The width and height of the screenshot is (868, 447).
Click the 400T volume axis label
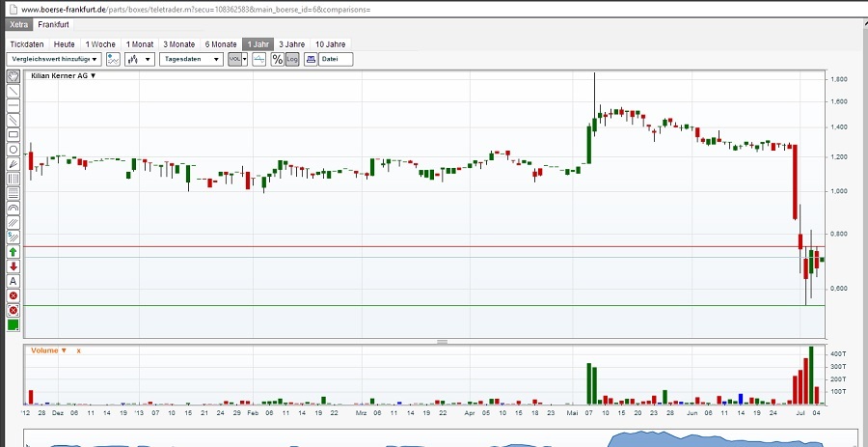(x=839, y=354)
